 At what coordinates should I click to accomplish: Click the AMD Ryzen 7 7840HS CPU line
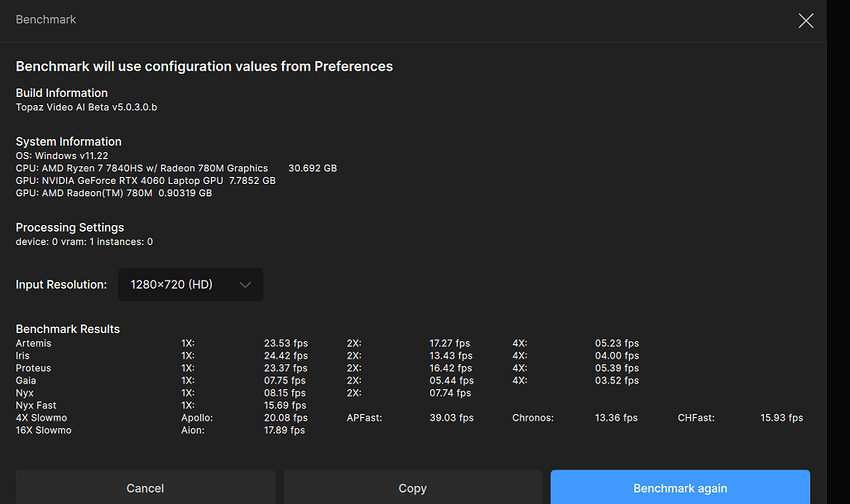[x=141, y=168]
